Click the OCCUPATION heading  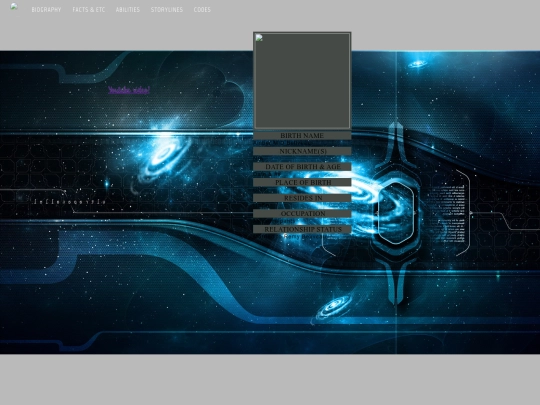pos(302,214)
